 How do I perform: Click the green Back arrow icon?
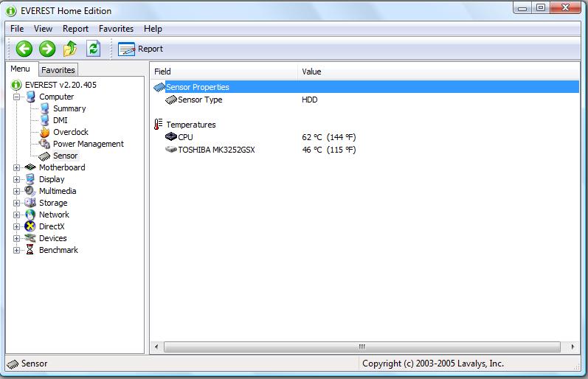click(24, 49)
